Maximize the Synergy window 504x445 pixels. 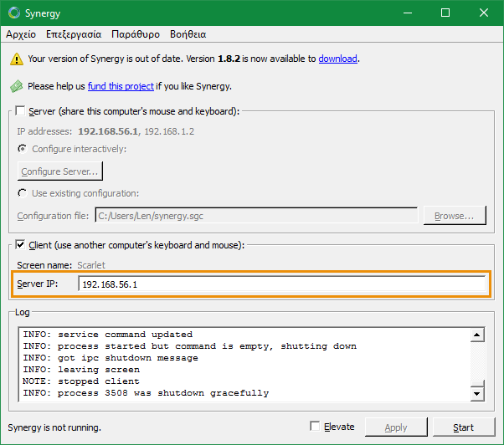pos(445,13)
